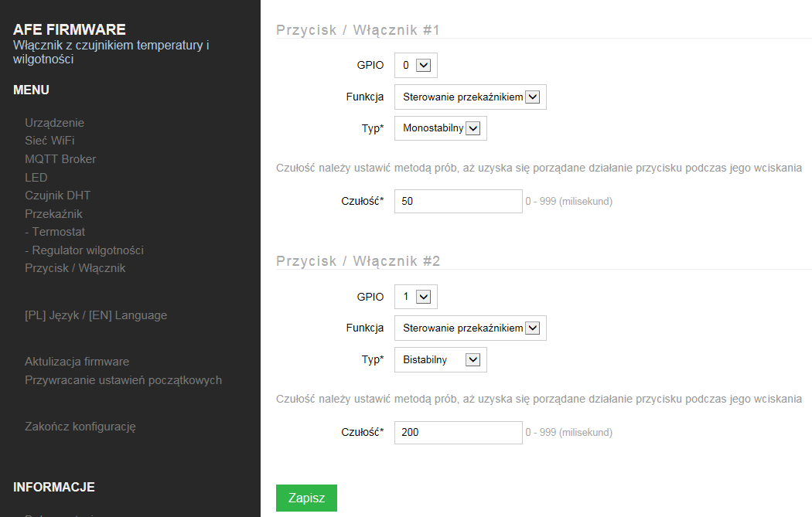
Task: Open the MQTT Broker menu item
Action: point(60,159)
